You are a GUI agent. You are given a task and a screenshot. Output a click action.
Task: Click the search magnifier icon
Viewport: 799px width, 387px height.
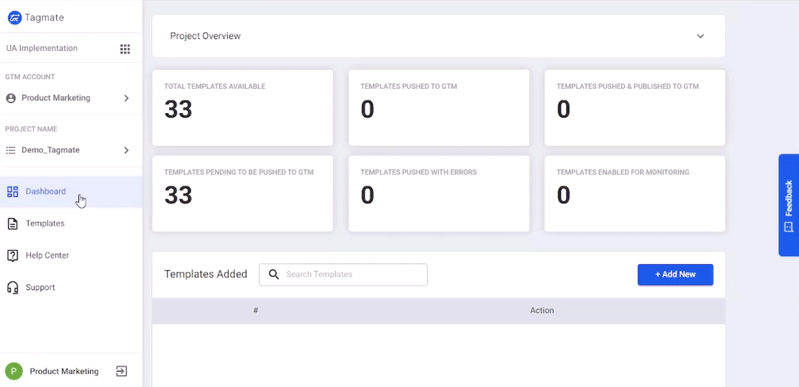pos(274,274)
